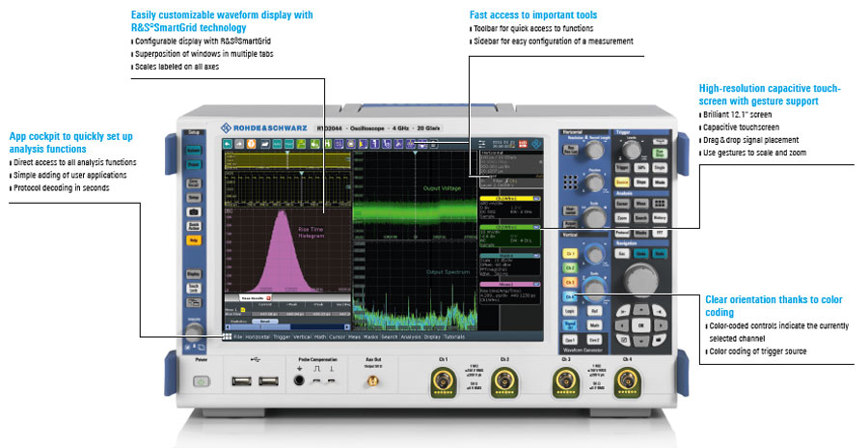Open the Tutorials menu
Viewport: 868px width, 448px height.
tap(454, 337)
